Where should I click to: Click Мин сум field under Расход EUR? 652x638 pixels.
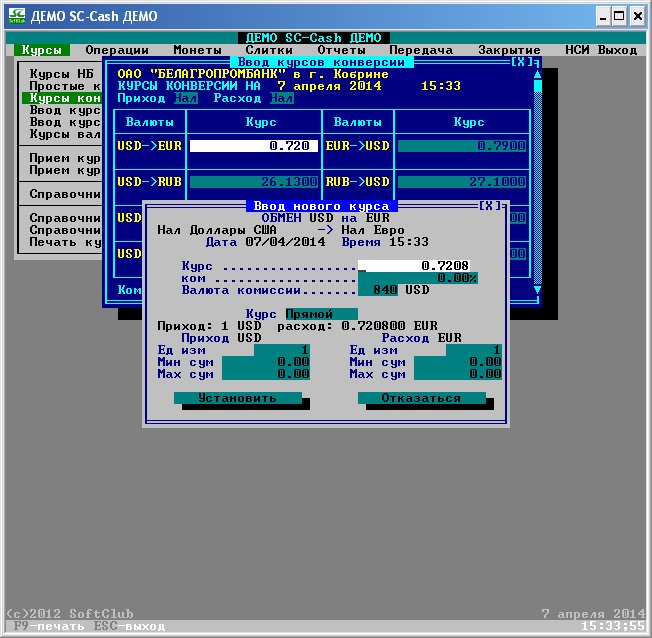tap(458, 362)
